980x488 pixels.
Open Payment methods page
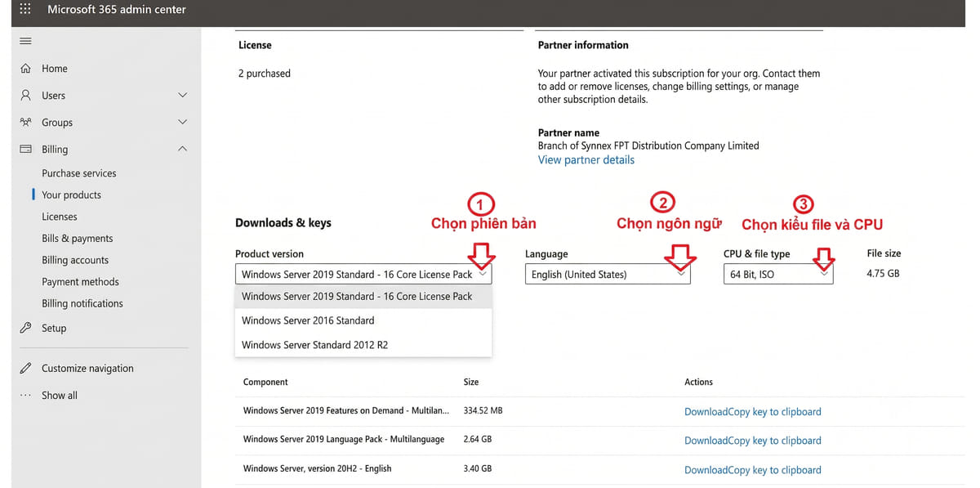point(80,281)
